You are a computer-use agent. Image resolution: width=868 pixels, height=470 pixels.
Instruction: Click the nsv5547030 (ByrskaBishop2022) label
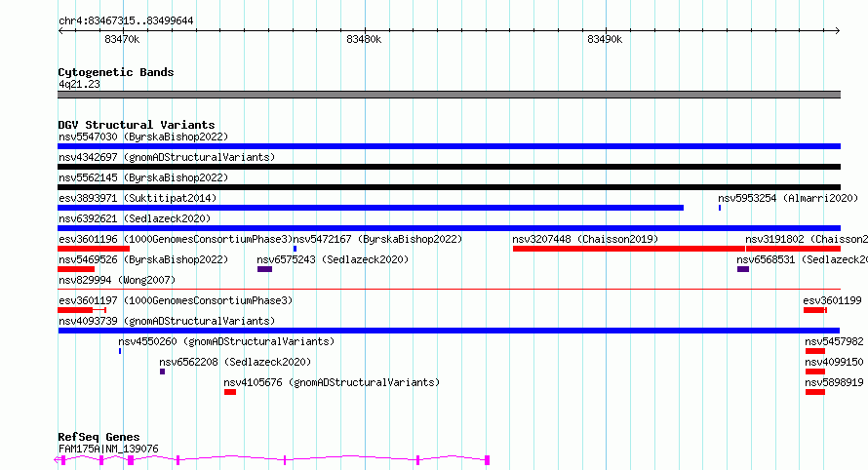point(143,137)
